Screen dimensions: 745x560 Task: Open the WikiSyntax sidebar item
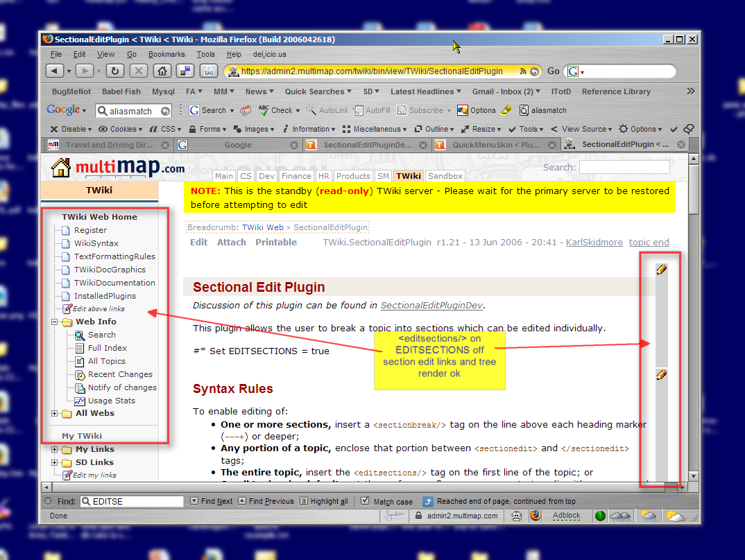point(96,243)
